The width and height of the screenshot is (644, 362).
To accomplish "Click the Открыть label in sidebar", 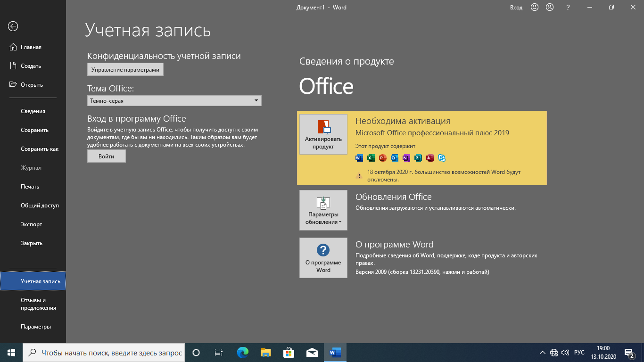I will tap(32, 85).
